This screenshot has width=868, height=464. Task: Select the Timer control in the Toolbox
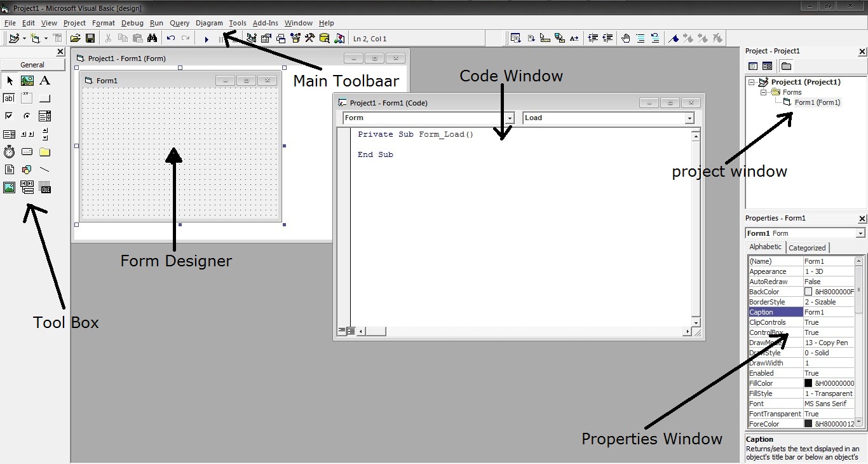pyautogui.click(x=9, y=151)
